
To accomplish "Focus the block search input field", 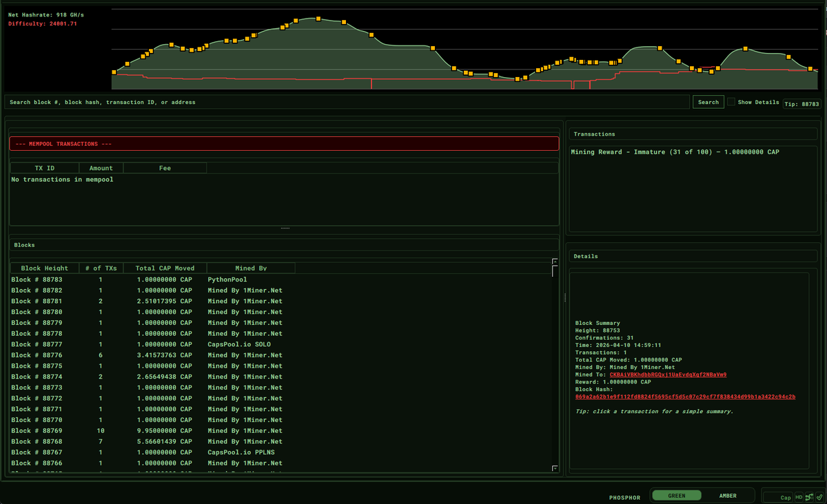I will coord(347,102).
